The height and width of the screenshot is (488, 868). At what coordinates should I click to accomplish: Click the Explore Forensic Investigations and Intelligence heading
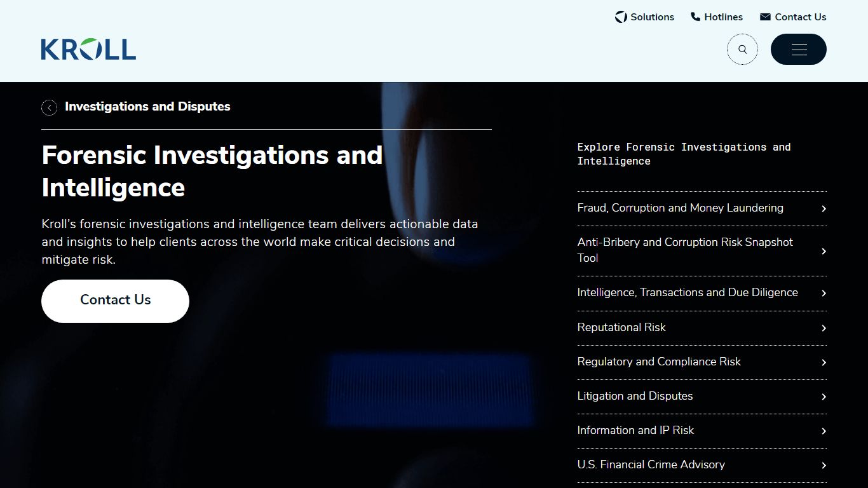684,154
